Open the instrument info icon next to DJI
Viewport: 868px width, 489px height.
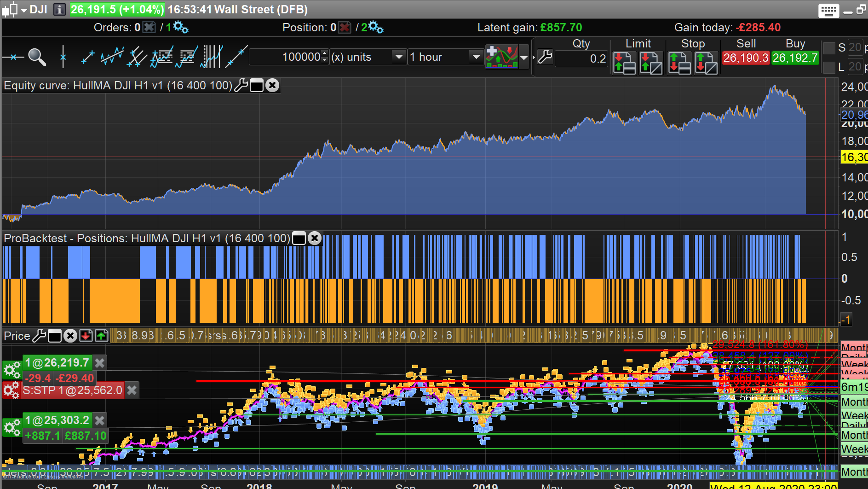pyautogui.click(x=59, y=10)
